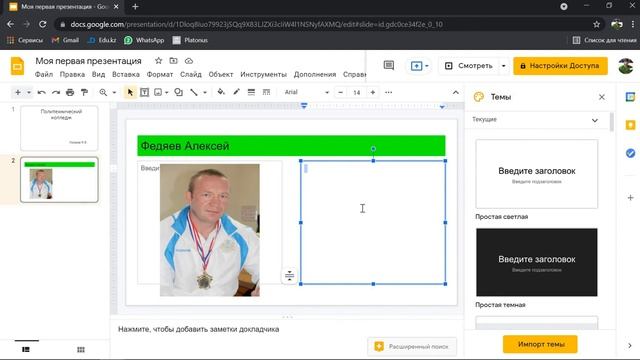Viewport: 640px width, 360px height.
Task: Select the shape tool
Action: pyautogui.click(x=178, y=92)
